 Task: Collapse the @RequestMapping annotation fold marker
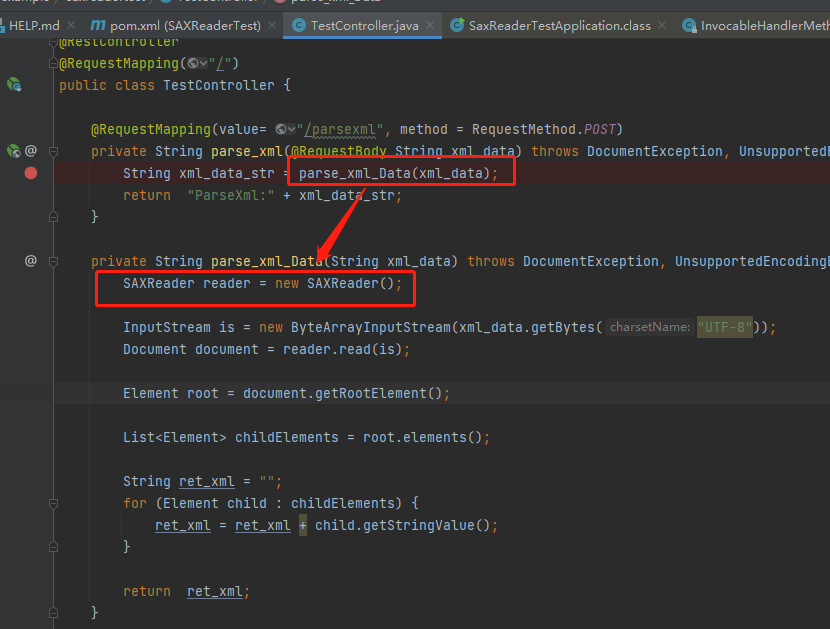(53, 64)
